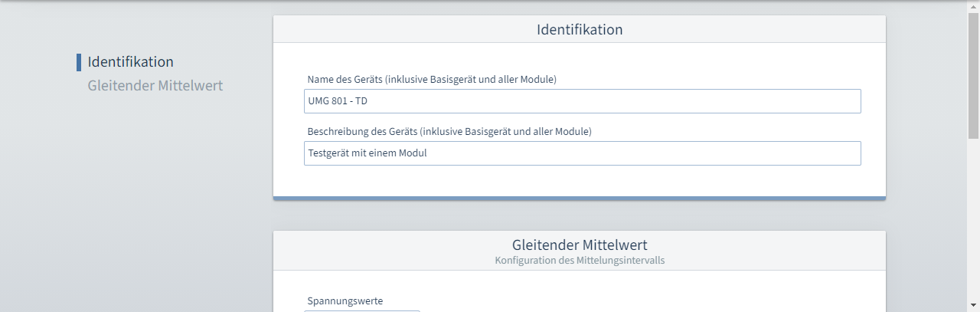Click the text UMG 801 - TD
Screen dimensions: 980x312
[338, 101]
